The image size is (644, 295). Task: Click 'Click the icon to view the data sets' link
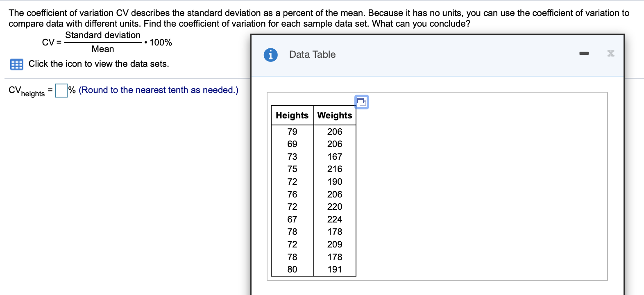pyautogui.click(x=99, y=64)
